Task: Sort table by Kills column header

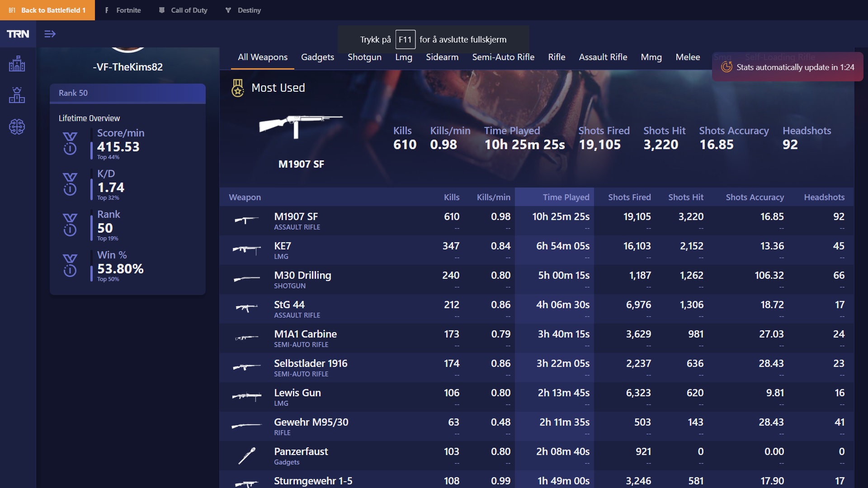Action: (451, 197)
